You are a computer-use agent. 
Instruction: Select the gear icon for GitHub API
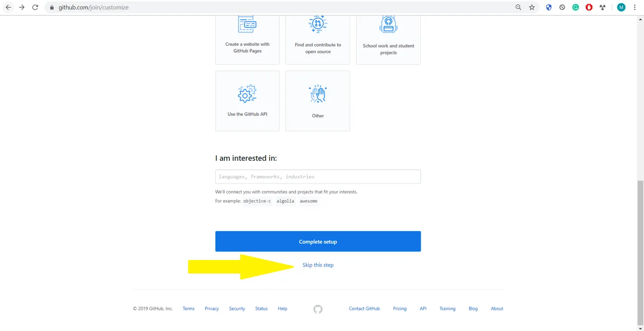click(x=247, y=94)
